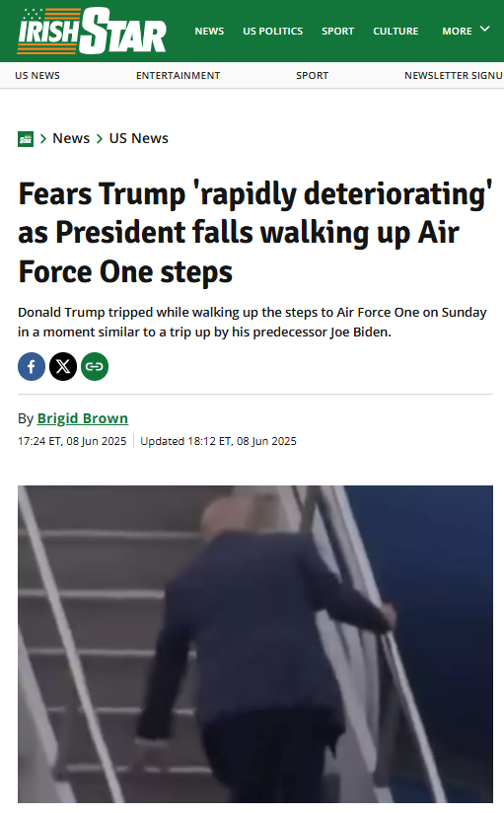Click the article headline text
This screenshot has width=504, height=813.
pyautogui.click(x=255, y=232)
